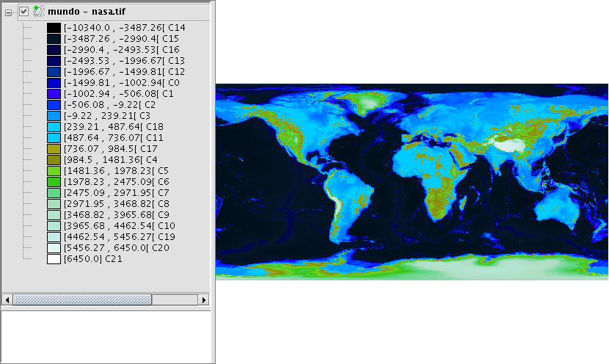This screenshot has width=609, height=364.
Task: Click the color swatch for class C12
Action: 54,72
